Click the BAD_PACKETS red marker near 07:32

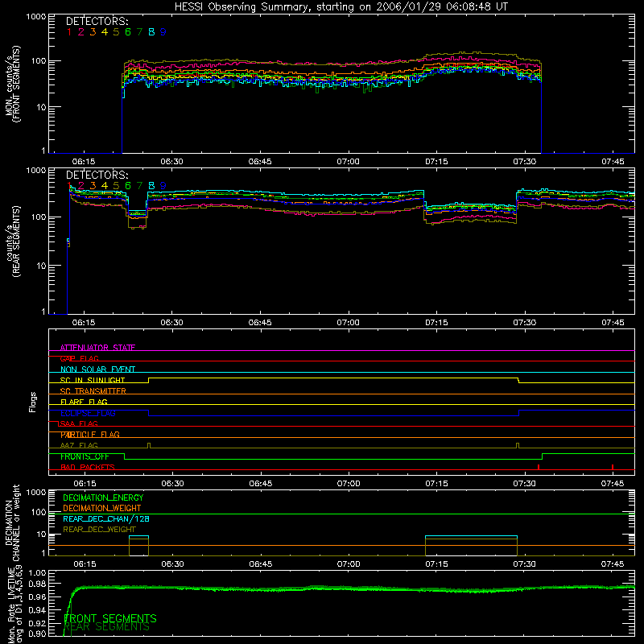click(538, 467)
